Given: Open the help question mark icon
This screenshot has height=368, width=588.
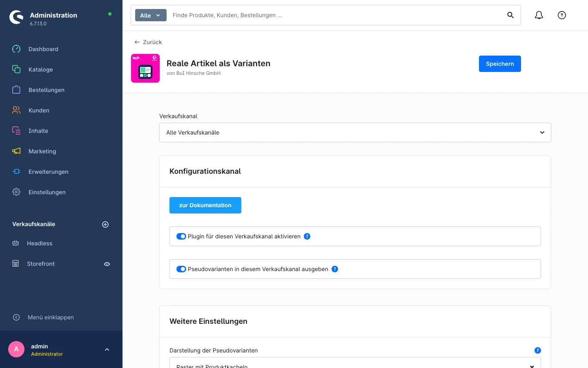Looking at the screenshot, I should pos(562,15).
